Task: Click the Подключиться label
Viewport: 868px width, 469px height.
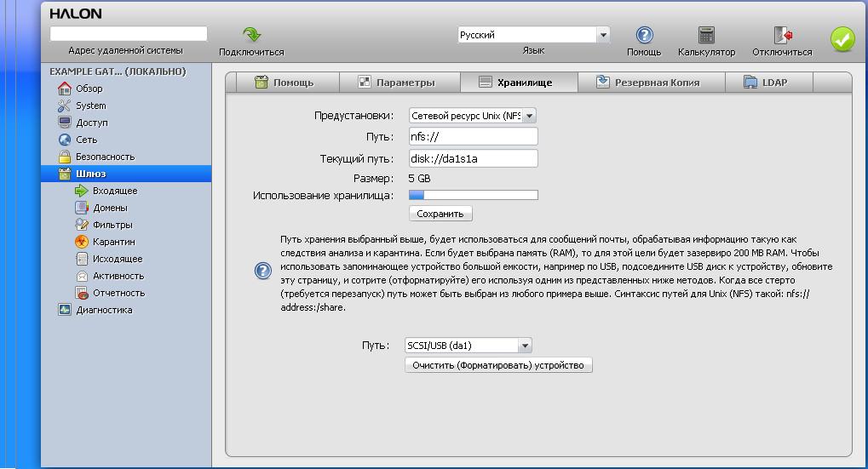Action: pyautogui.click(x=251, y=52)
